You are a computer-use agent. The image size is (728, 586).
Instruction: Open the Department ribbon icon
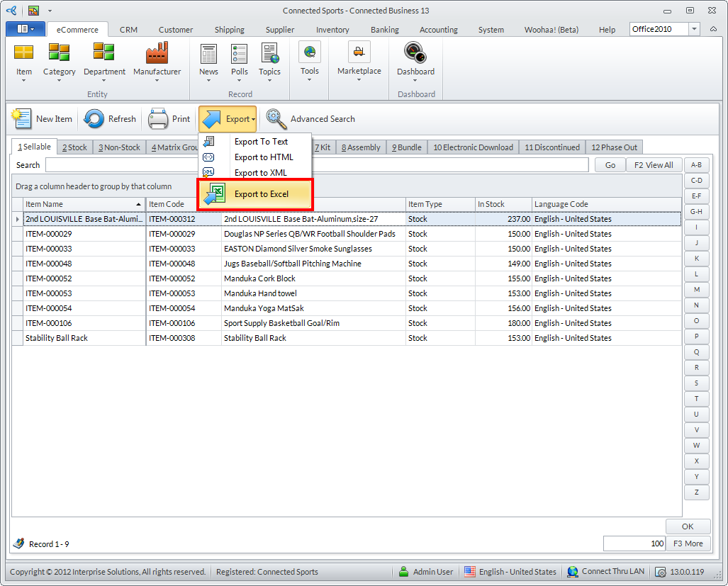tap(104, 54)
